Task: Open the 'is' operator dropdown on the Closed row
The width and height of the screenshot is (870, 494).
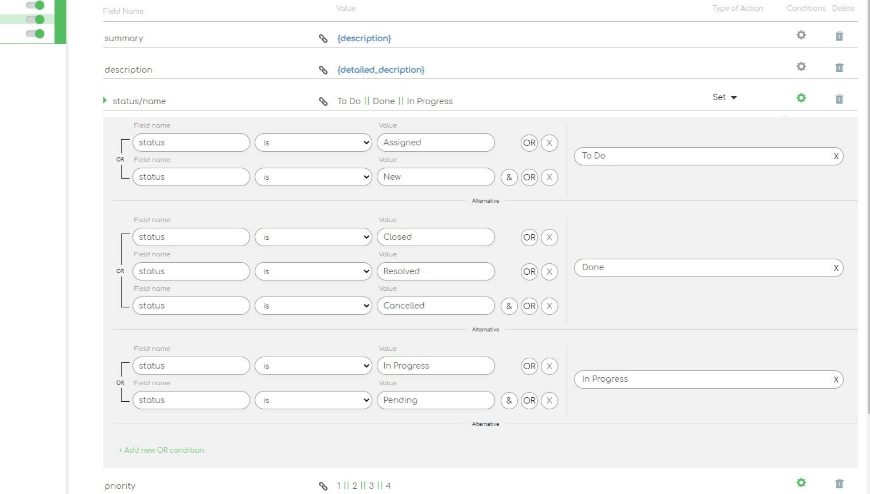Action: [314, 237]
